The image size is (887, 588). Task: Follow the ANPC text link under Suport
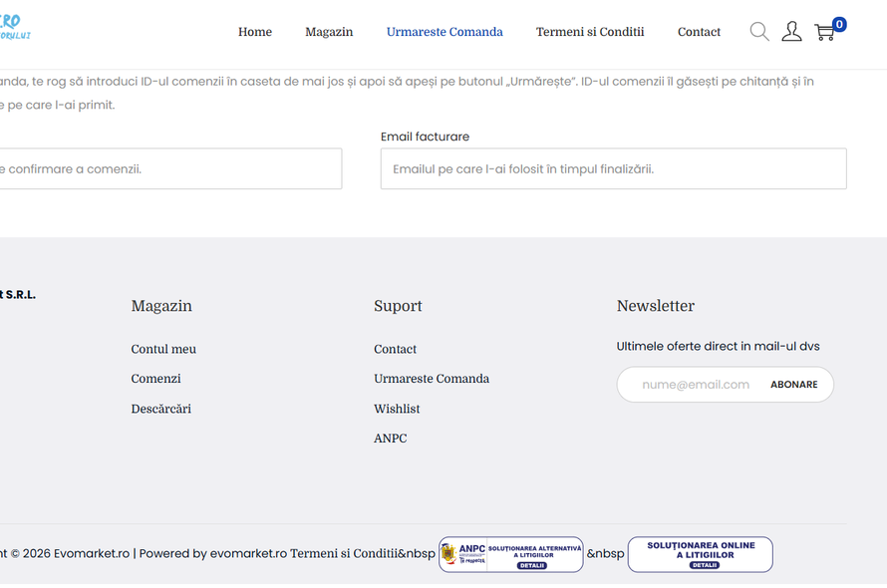tap(391, 439)
